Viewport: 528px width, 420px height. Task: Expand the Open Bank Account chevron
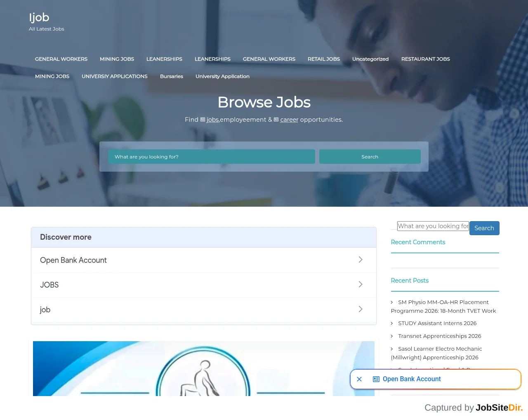click(361, 260)
